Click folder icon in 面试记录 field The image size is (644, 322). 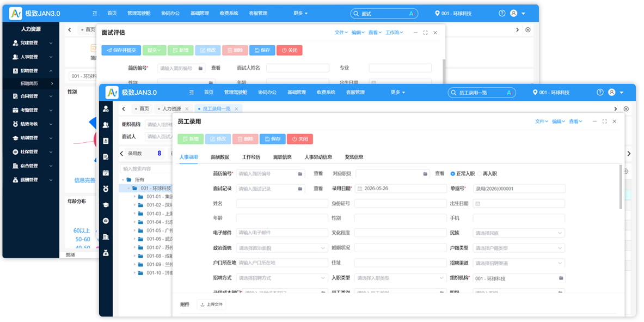[x=300, y=189]
